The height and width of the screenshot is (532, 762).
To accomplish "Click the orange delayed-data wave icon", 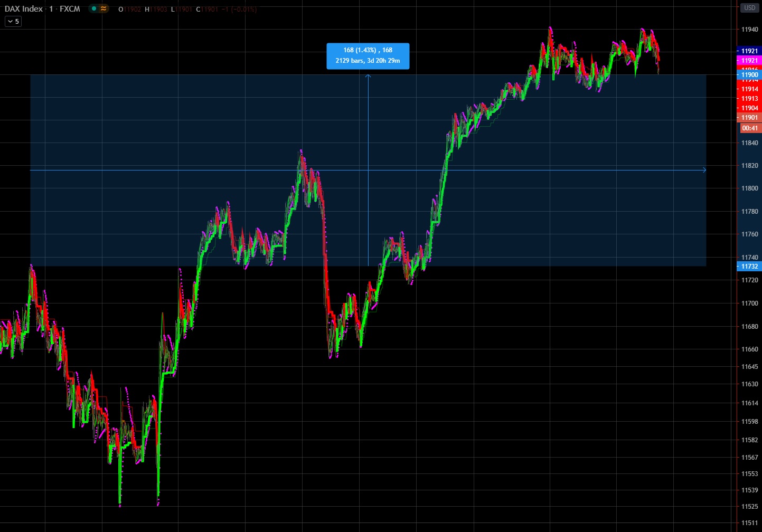I will click(102, 8).
